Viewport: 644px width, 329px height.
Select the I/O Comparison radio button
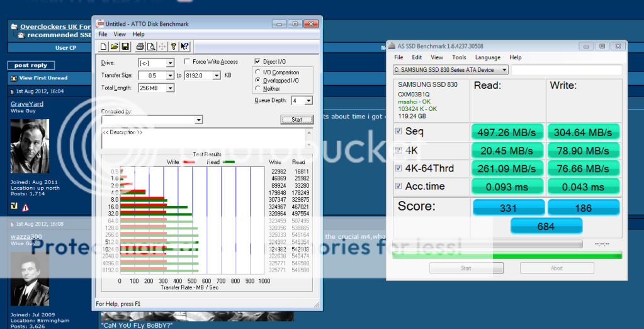point(257,72)
